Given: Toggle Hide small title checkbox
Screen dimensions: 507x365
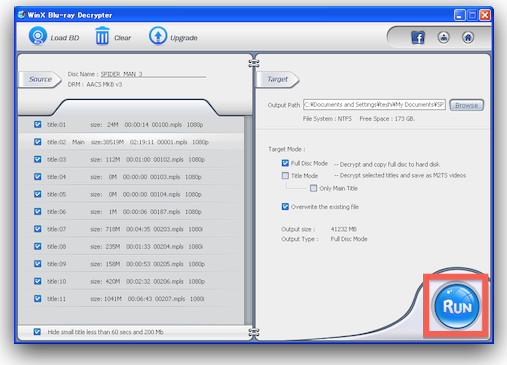Looking at the screenshot, I should click(37, 332).
